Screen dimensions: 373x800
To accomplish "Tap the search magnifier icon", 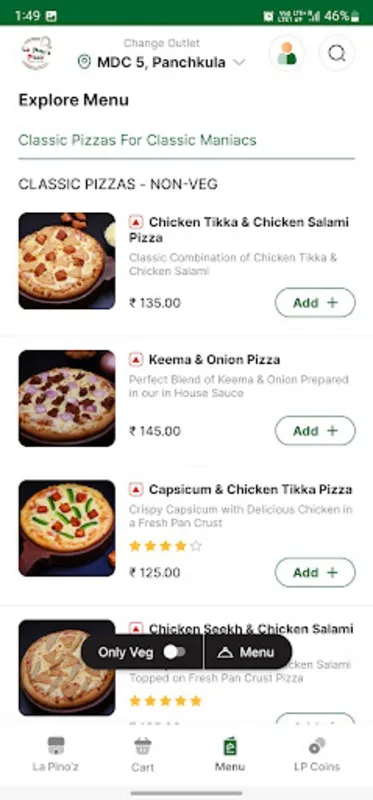I will tap(337, 53).
